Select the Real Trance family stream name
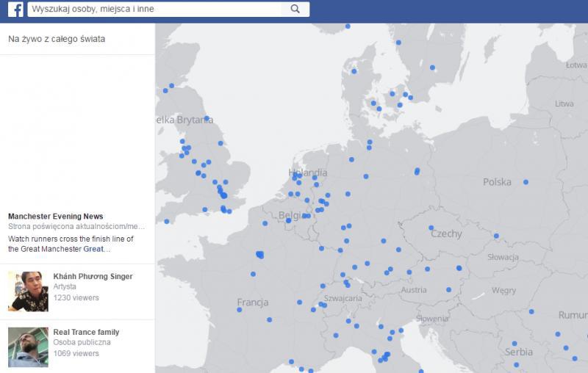Viewport: 588px width, 373px height. (86, 332)
